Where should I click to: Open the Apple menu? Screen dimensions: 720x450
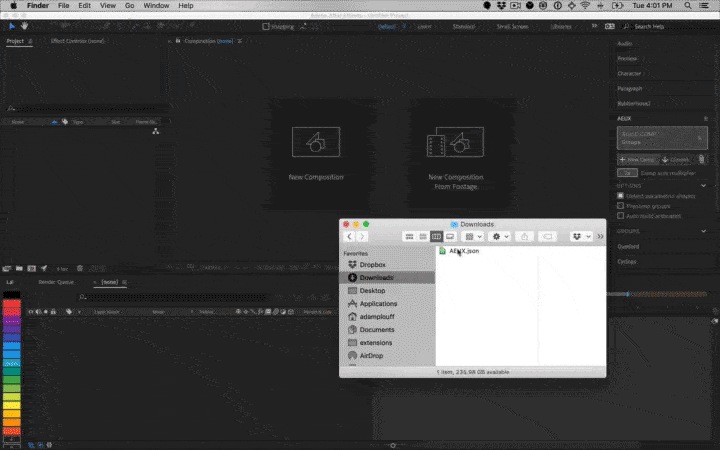point(13,6)
